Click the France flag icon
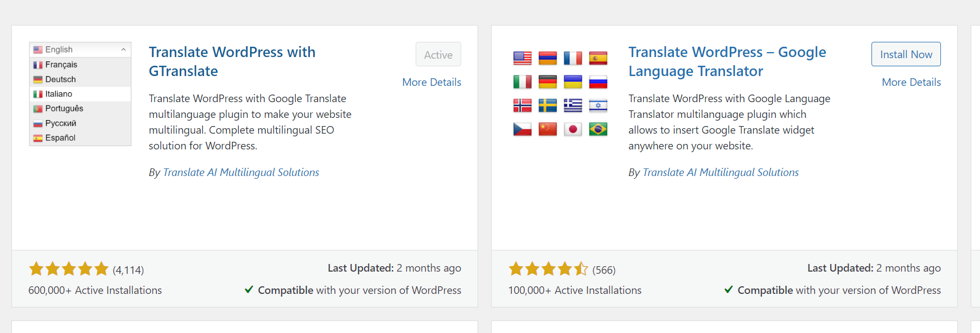Viewport: 980px width, 333px height. [572, 58]
